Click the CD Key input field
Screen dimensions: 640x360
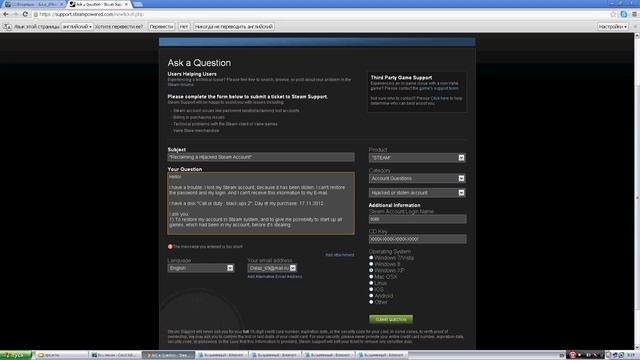(417, 239)
